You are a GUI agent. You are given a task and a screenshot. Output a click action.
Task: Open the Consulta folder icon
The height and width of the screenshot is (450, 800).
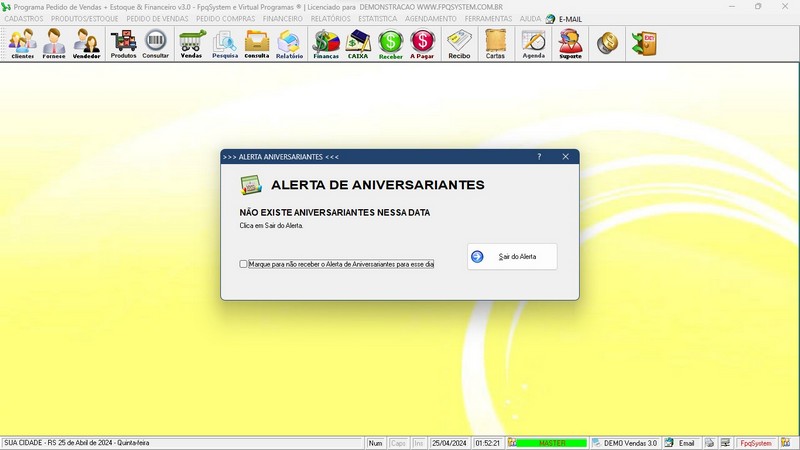point(257,44)
